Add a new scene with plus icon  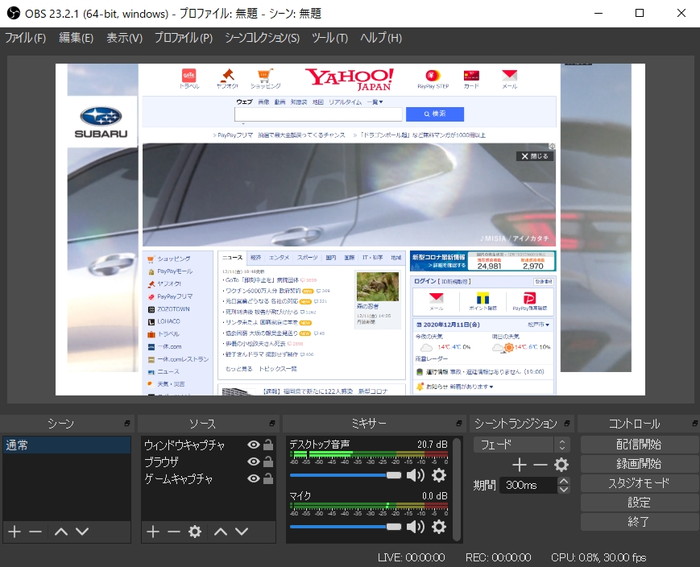[x=15, y=531]
